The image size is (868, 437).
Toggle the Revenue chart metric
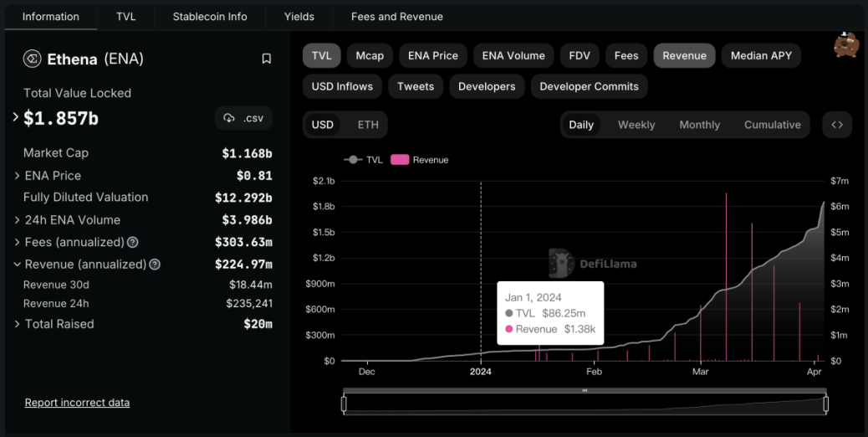684,55
